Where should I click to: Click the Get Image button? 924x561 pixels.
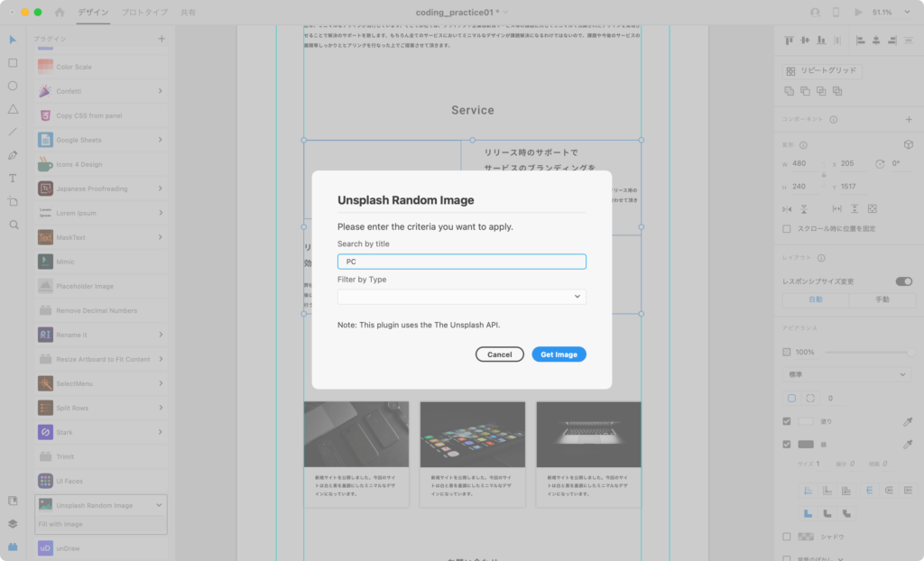(559, 354)
